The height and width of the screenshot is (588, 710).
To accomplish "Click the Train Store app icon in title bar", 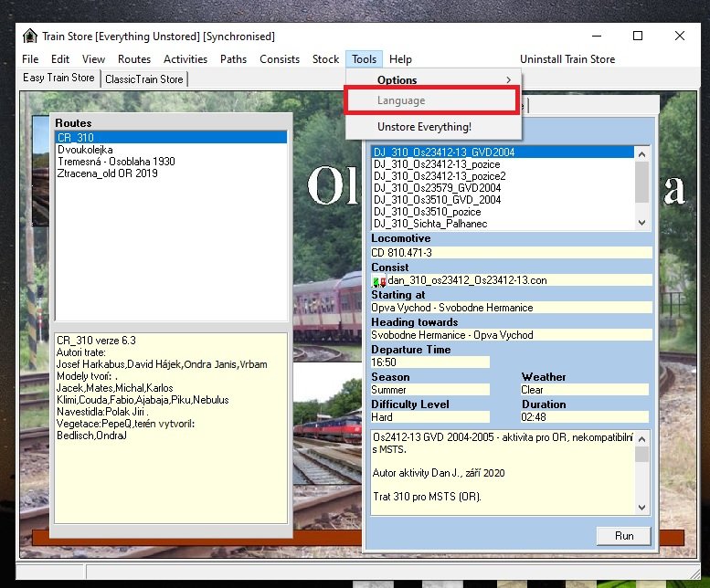I will pos(30,37).
